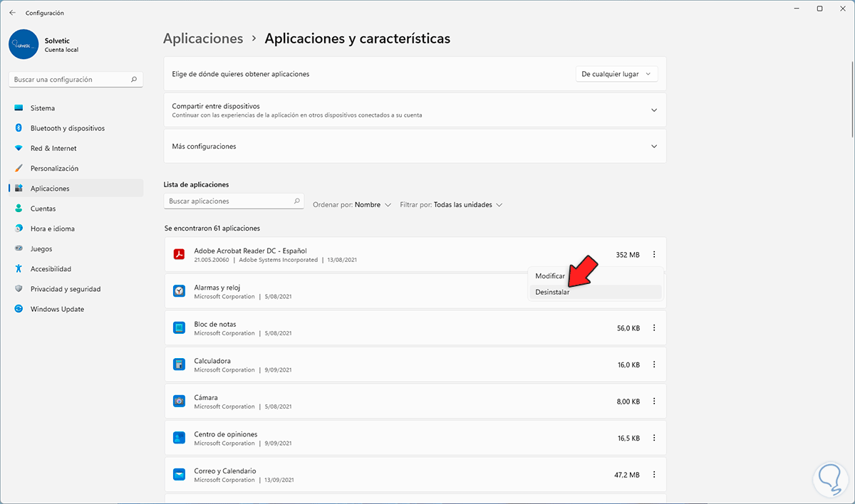Open three-dot menu for Cámara
The height and width of the screenshot is (504, 855).
tap(654, 401)
